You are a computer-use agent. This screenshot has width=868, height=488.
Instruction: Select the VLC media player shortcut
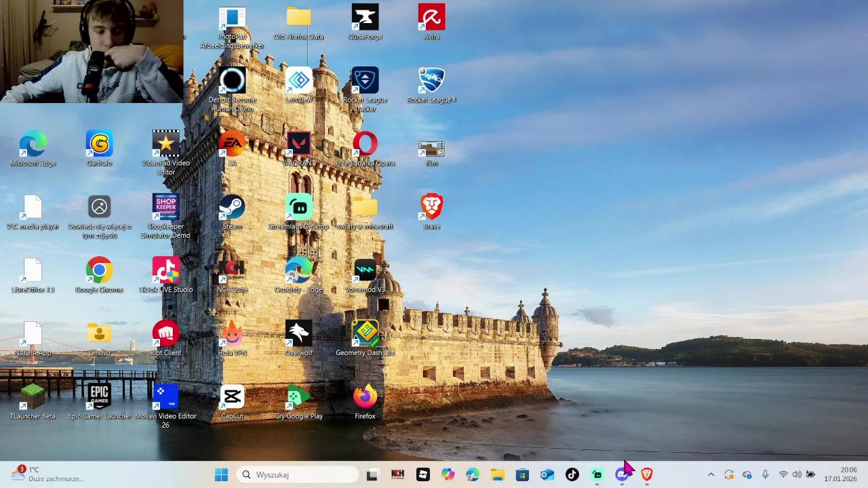[x=33, y=212]
